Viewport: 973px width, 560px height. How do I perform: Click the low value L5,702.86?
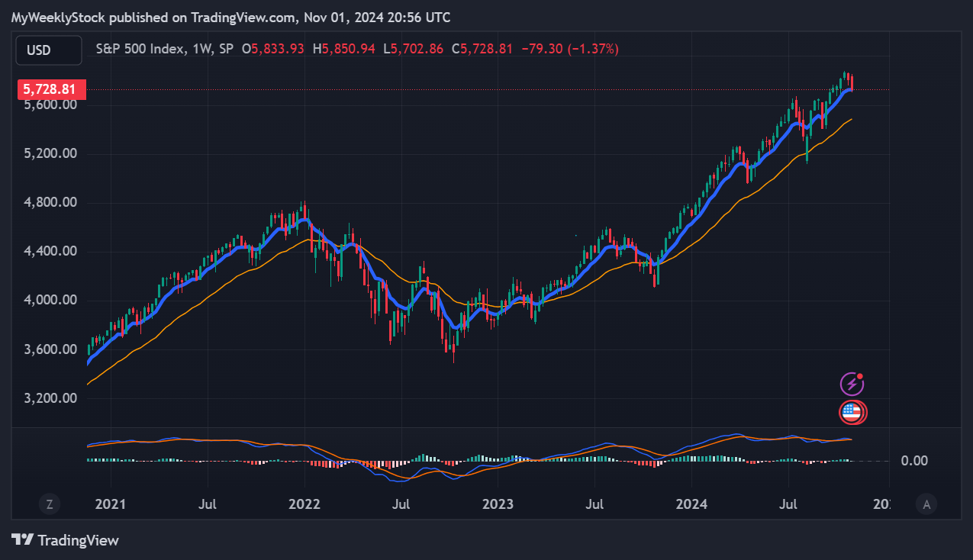click(414, 48)
